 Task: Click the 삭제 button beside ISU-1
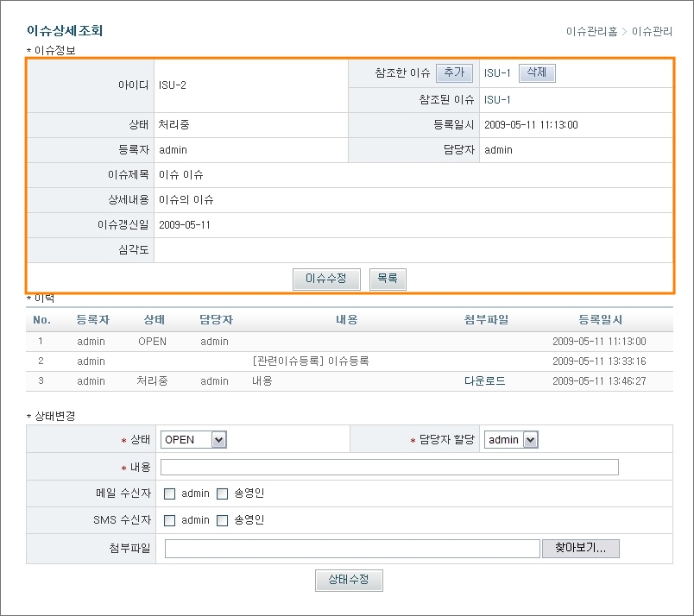coord(537,72)
